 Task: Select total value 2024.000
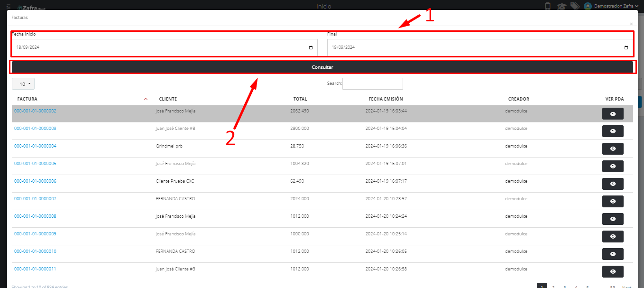coord(299,198)
